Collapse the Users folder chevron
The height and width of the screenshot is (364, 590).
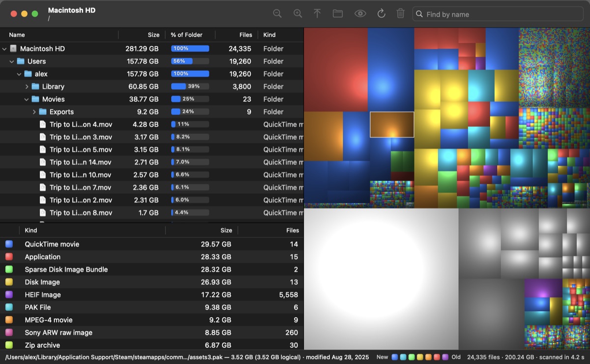click(12, 61)
